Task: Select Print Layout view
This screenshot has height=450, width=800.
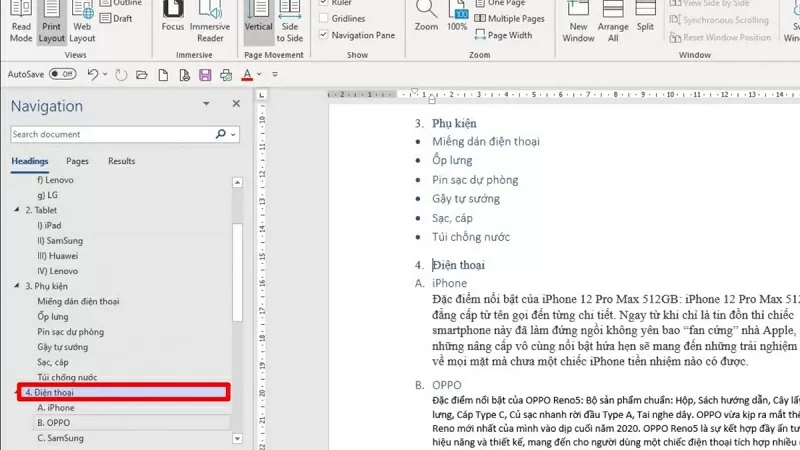Action: click(x=52, y=22)
